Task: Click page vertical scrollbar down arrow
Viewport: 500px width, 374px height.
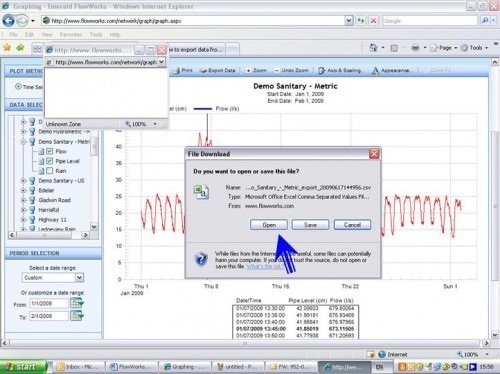Action: click(x=495, y=334)
